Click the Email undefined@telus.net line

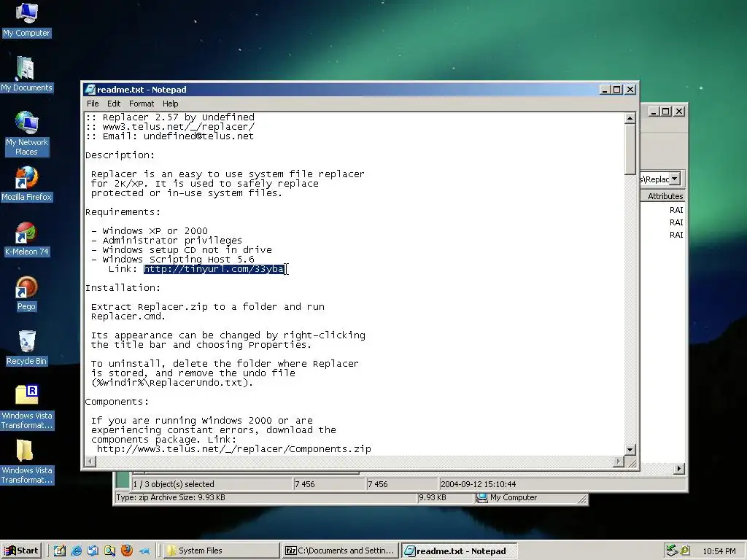(169, 136)
